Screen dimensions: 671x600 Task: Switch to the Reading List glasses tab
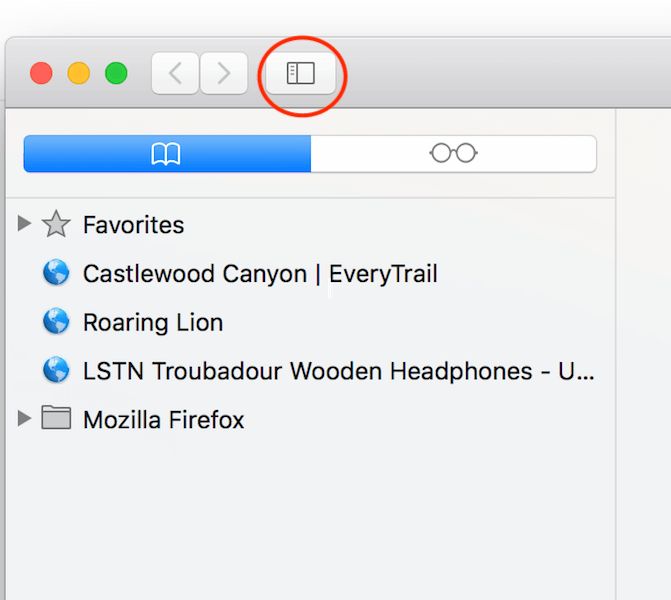pos(454,154)
